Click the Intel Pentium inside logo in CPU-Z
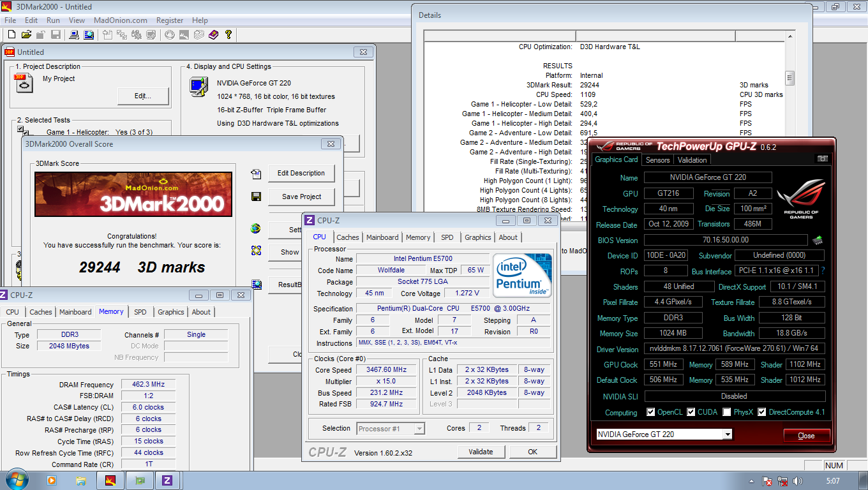 pyautogui.click(x=522, y=275)
